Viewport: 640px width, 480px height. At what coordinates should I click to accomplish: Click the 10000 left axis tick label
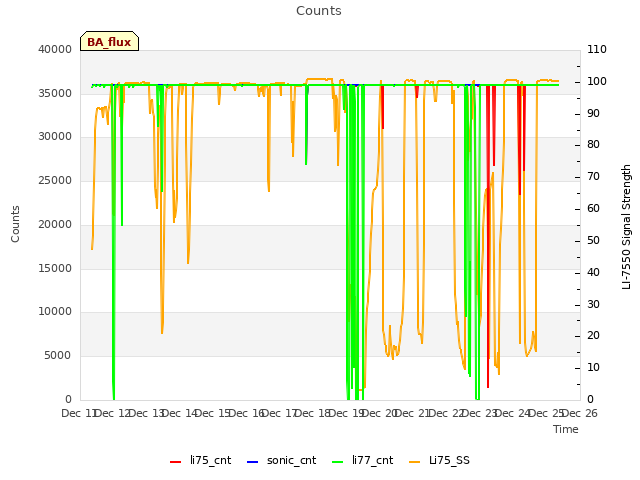coord(55,312)
